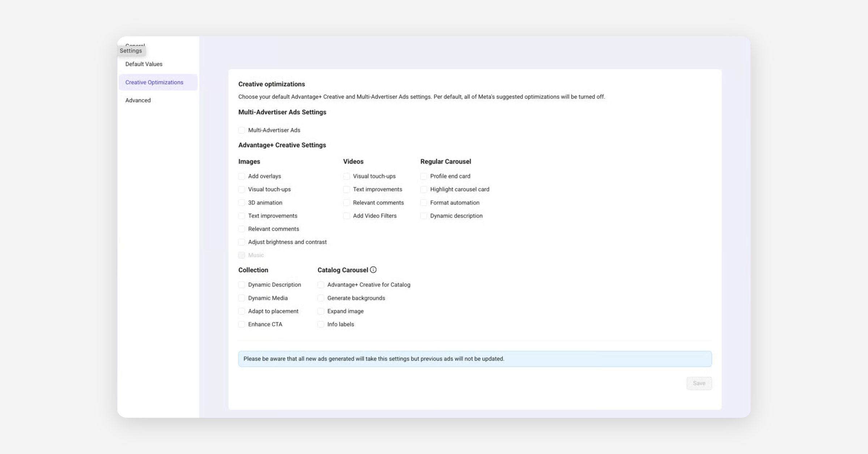Check Relevant comments under Images
Screen dimensions: 868x454
point(242,229)
